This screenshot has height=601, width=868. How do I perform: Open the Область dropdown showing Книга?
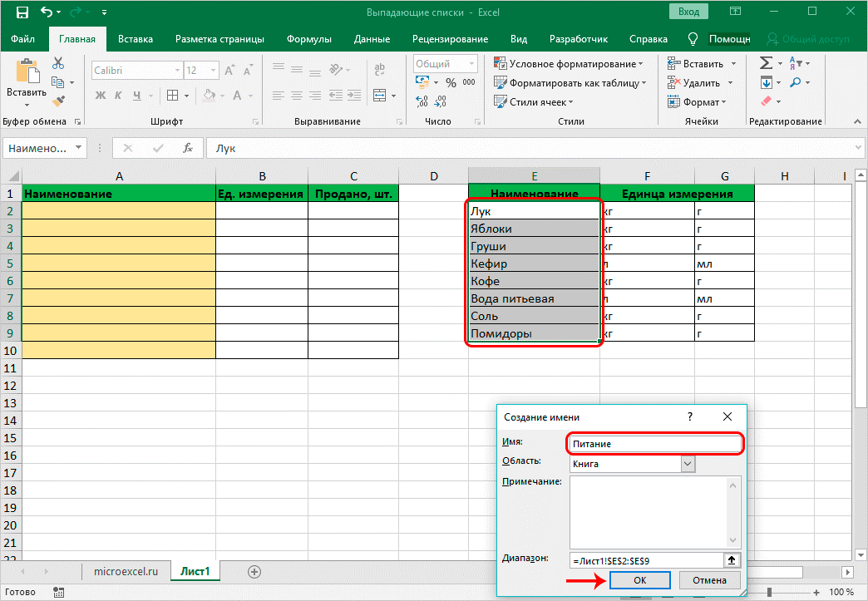(x=688, y=464)
